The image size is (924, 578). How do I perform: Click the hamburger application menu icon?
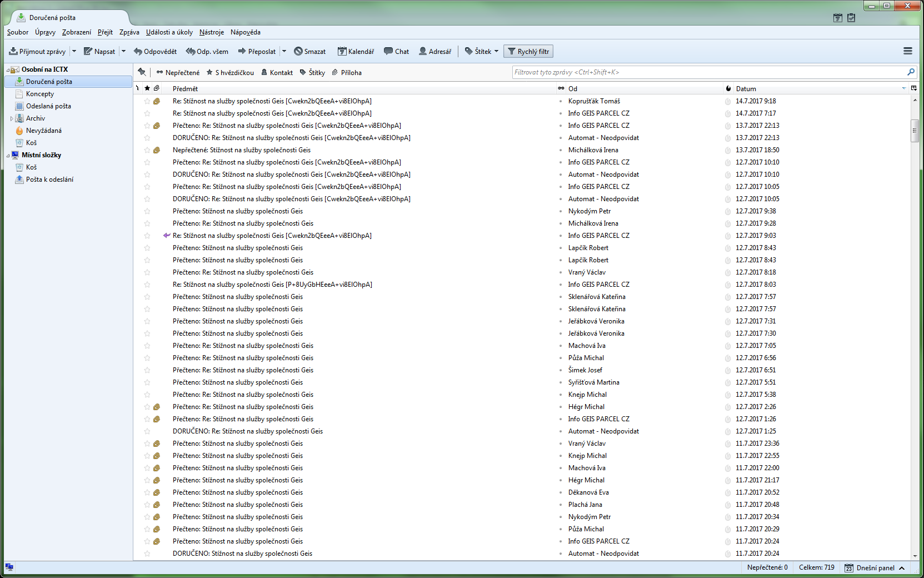point(908,51)
